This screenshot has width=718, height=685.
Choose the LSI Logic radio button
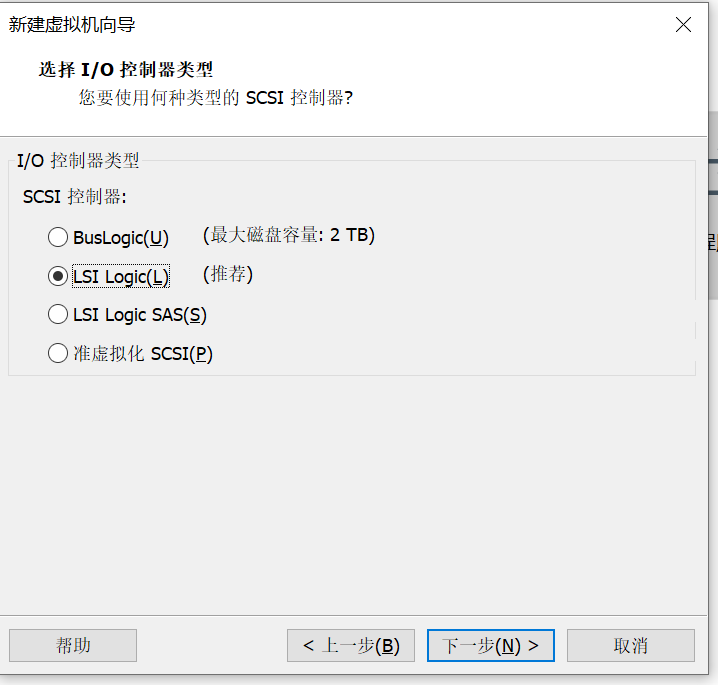pyautogui.click(x=58, y=277)
